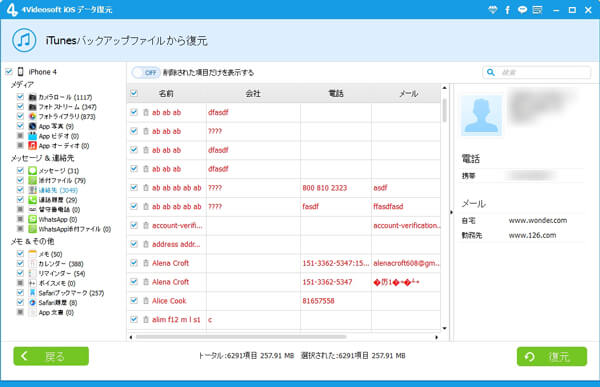Image resolution: width=600 pixels, height=387 pixels.
Task: Click the WhatsApp (0) icon
Action: [x=33, y=219]
